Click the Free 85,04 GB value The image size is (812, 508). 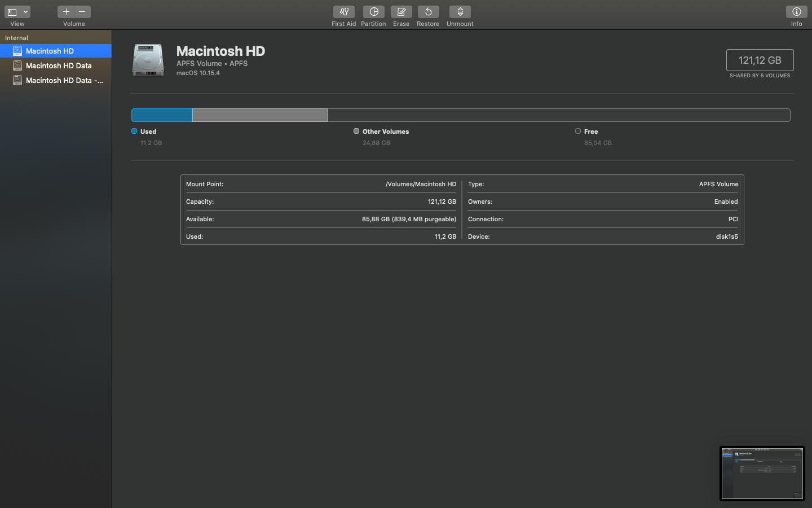point(598,143)
